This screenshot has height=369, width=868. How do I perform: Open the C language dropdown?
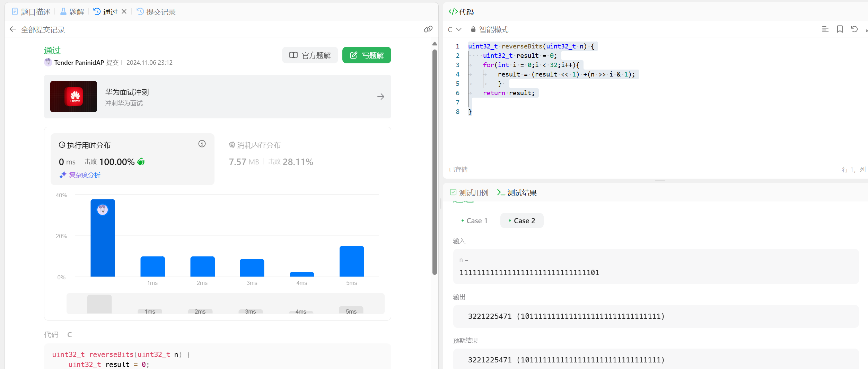coord(454,30)
